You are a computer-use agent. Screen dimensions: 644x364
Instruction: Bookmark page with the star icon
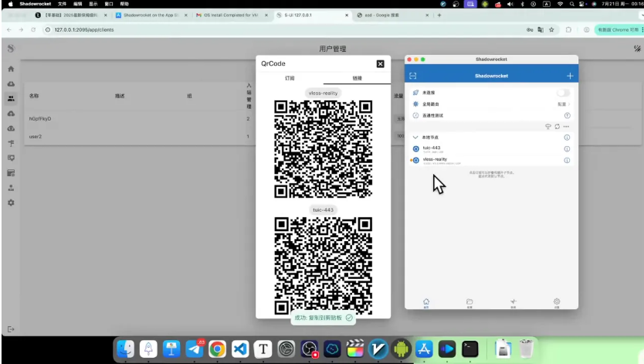(x=551, y=29)
